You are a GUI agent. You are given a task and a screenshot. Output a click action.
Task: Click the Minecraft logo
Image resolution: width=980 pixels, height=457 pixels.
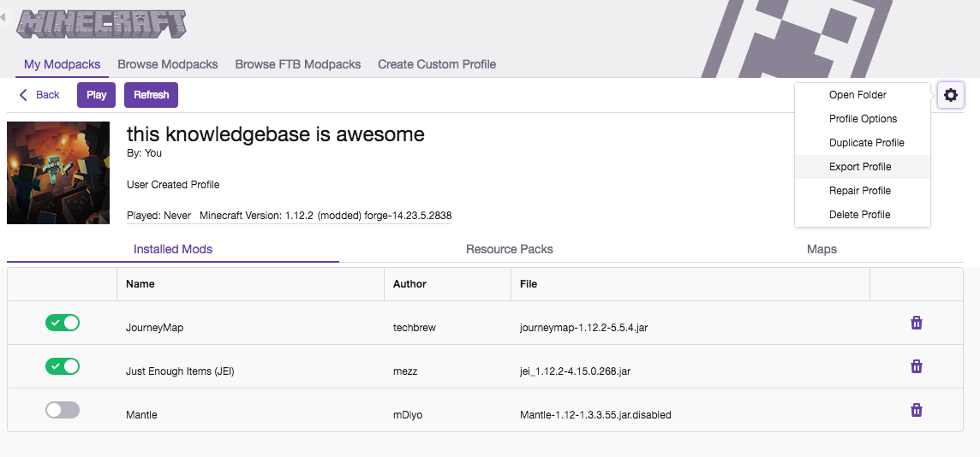[x=101, y=24]
